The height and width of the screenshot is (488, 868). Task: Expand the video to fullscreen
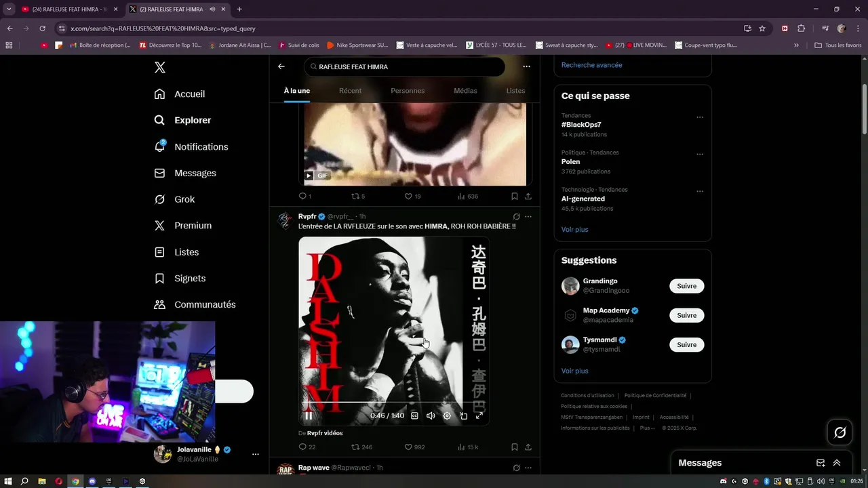click(479, 415)
